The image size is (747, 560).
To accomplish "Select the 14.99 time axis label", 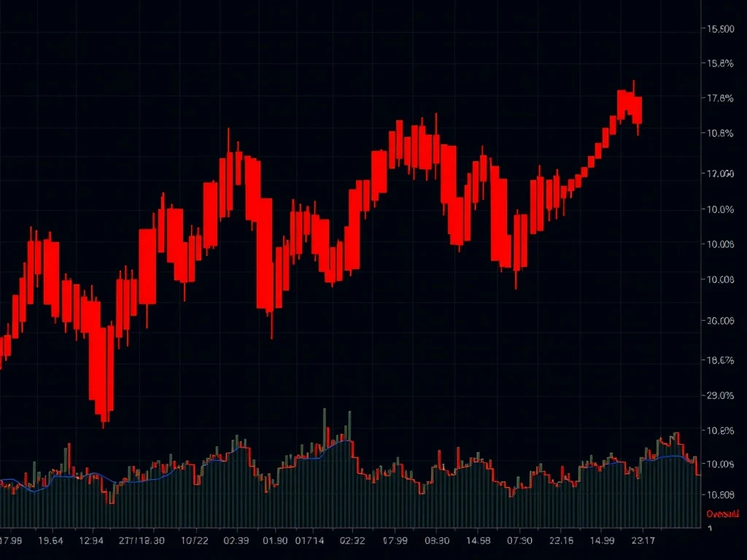I will (x=602, y=540).
